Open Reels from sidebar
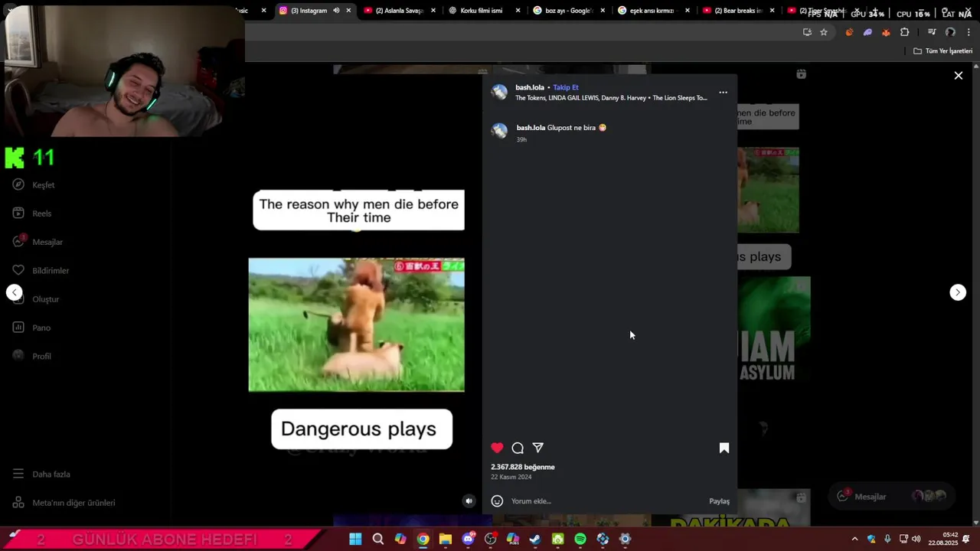The image size is (980, 551). (x=32, y=214)
